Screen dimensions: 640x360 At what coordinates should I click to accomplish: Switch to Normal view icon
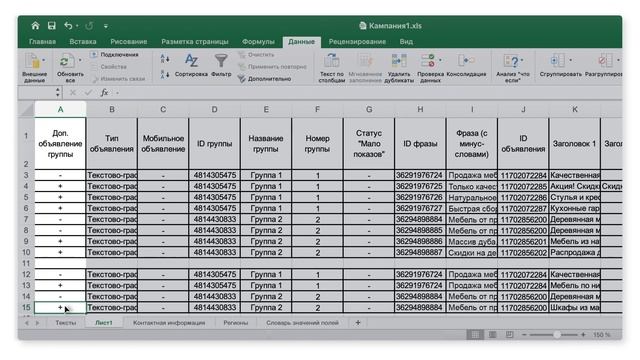click(475, 335)
